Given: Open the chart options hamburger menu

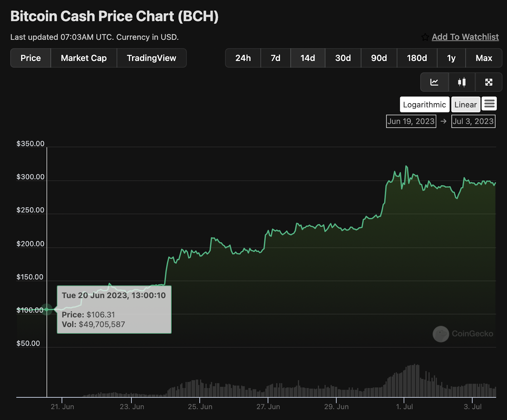Looking at the screenshot, I should coord(489,104).
